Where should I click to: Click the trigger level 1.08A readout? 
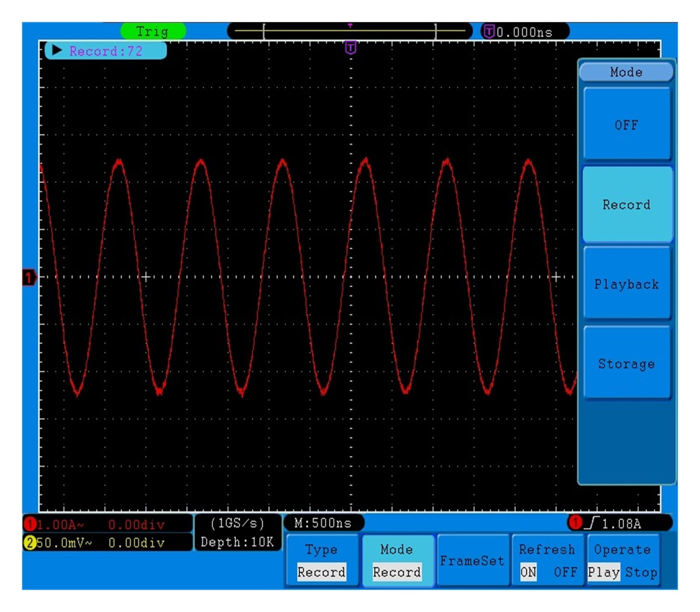tap(621, 524)
